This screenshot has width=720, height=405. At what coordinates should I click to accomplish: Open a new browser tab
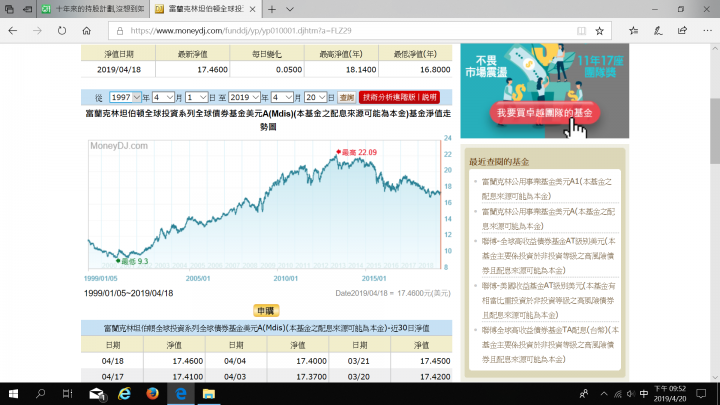[x=272, y=9]
